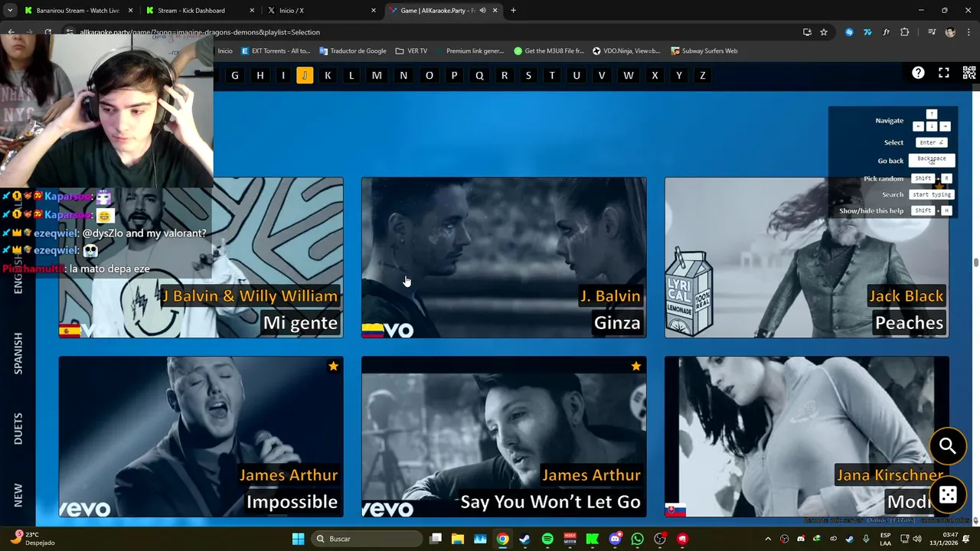Viewport: 980px width, 551px height.
Task: Bookmark this page with star icon
Action: coord(824,32)
